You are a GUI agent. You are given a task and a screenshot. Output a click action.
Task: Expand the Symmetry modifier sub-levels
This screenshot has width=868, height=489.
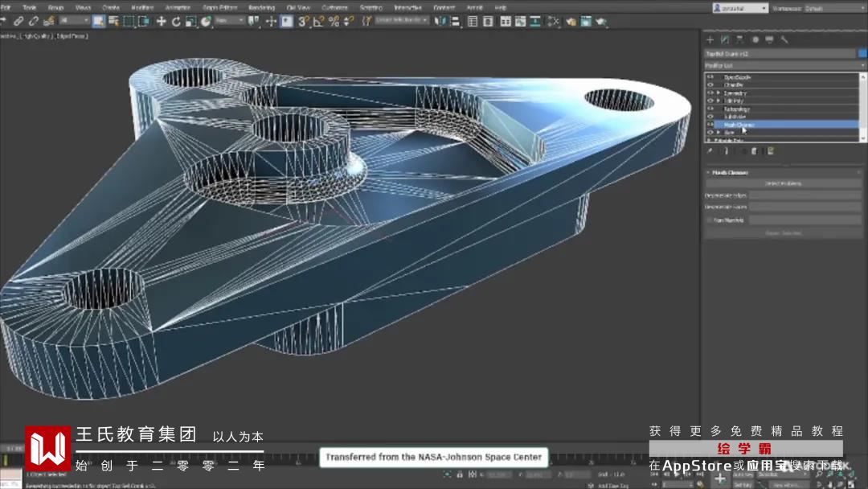pyautogui.click(x=719, y=93)
